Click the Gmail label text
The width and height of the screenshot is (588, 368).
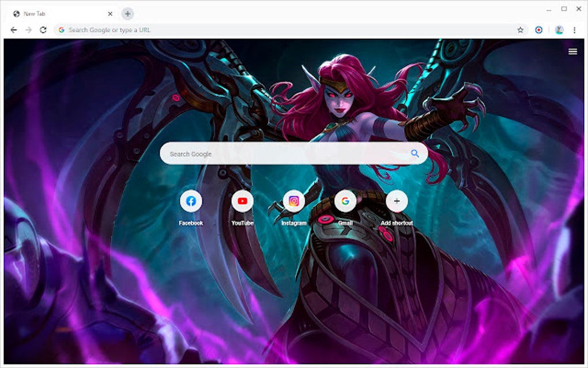click(345, 223)
